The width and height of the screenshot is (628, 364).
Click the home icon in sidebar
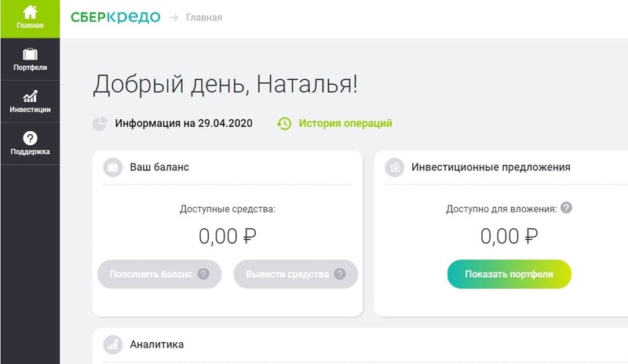coord(30,13)
